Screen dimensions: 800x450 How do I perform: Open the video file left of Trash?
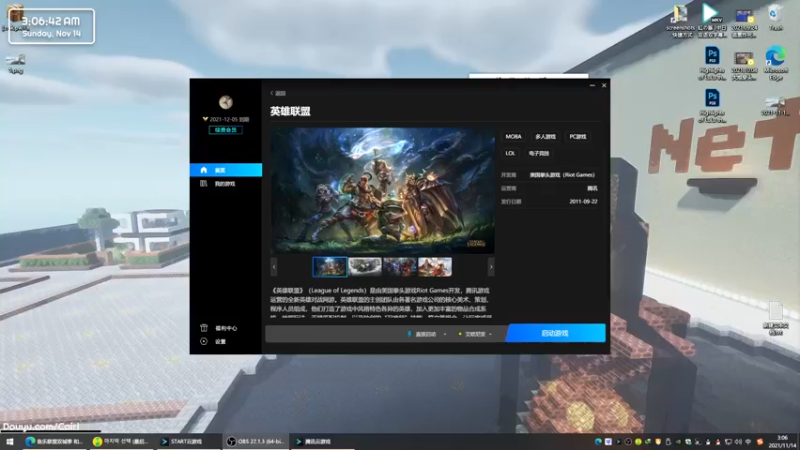point(744,21)
